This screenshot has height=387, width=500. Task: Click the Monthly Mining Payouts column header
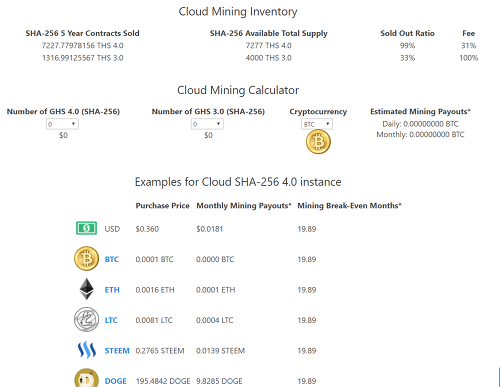pyautogui.click(x=244, y=206)
